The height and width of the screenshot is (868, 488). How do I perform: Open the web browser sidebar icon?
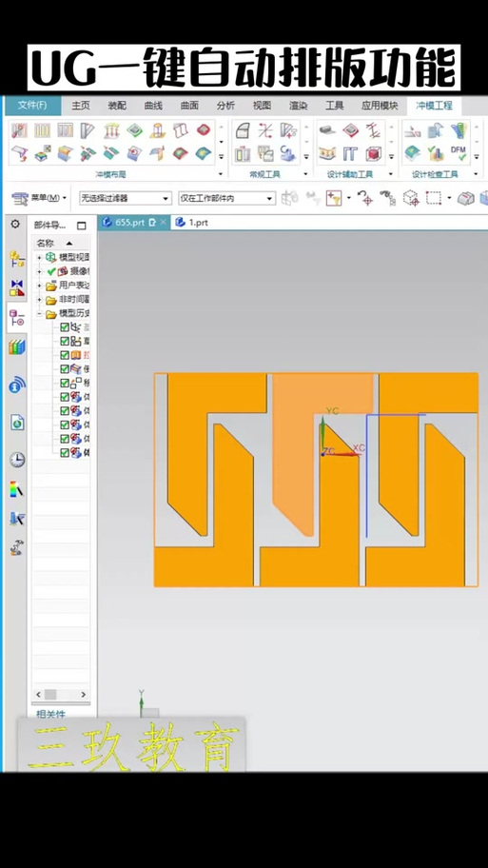(x=17, y=423)
